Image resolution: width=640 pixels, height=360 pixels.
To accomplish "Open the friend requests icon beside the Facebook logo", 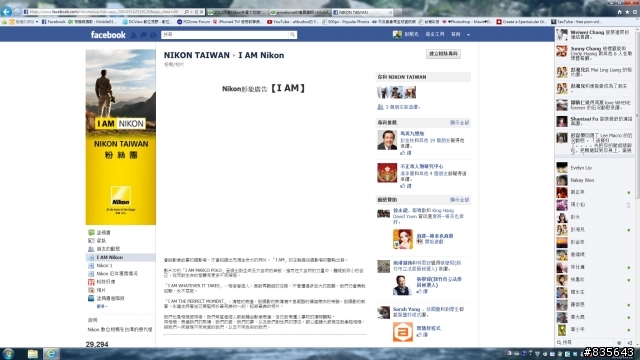I will 134,35.
